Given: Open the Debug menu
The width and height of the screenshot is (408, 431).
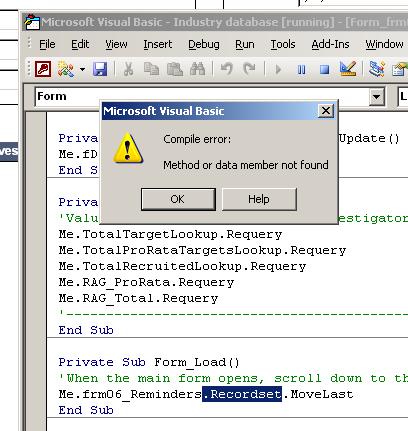Looking at the screenshot, I should click(x=204, y=44).
